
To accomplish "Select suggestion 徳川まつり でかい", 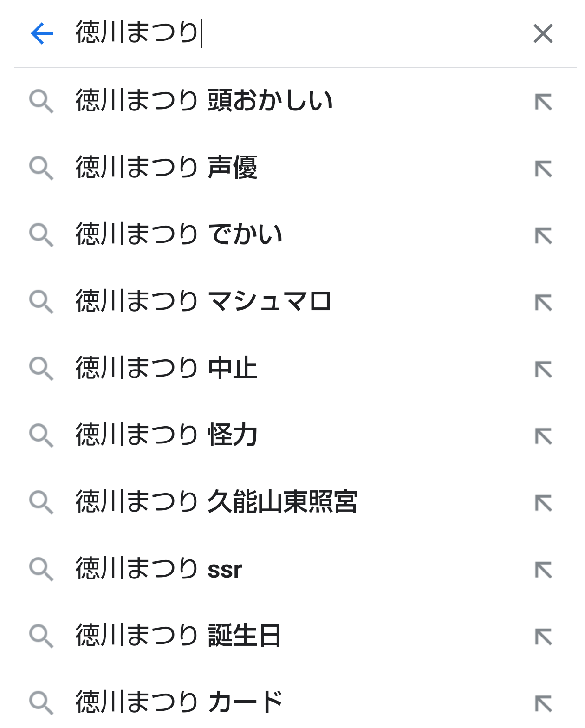I will [179, 234].
